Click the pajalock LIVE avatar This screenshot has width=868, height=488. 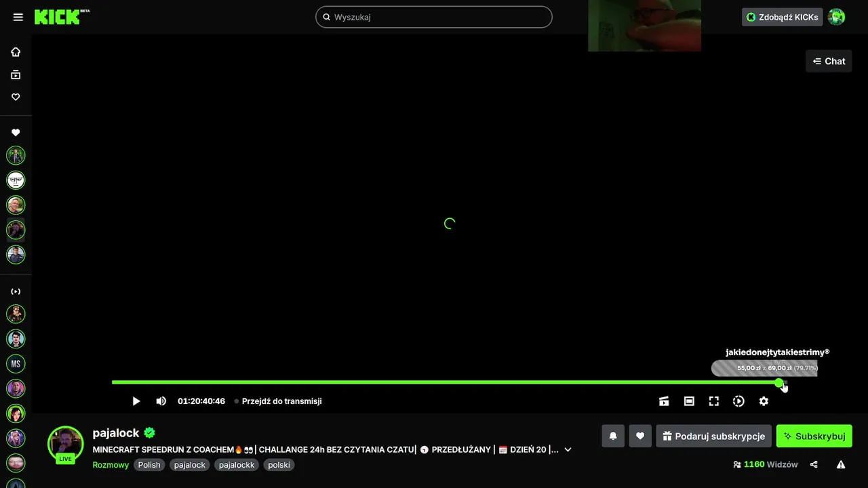tap(65, 444)
